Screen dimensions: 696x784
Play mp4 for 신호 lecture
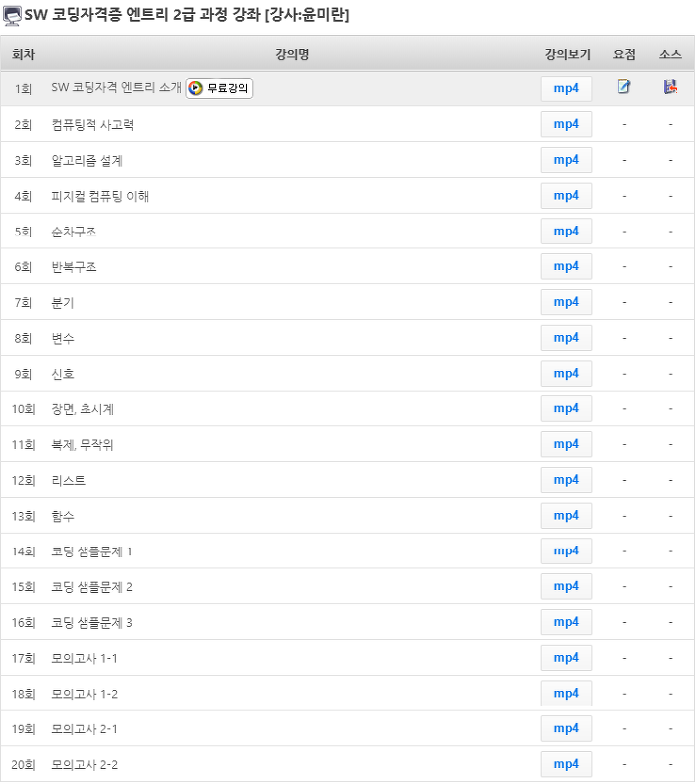[566, 373]
